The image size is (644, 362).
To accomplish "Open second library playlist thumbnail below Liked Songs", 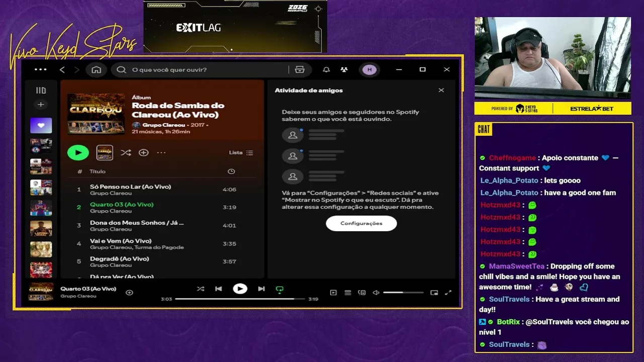I will pyautogui.click(x=41, y=166).
